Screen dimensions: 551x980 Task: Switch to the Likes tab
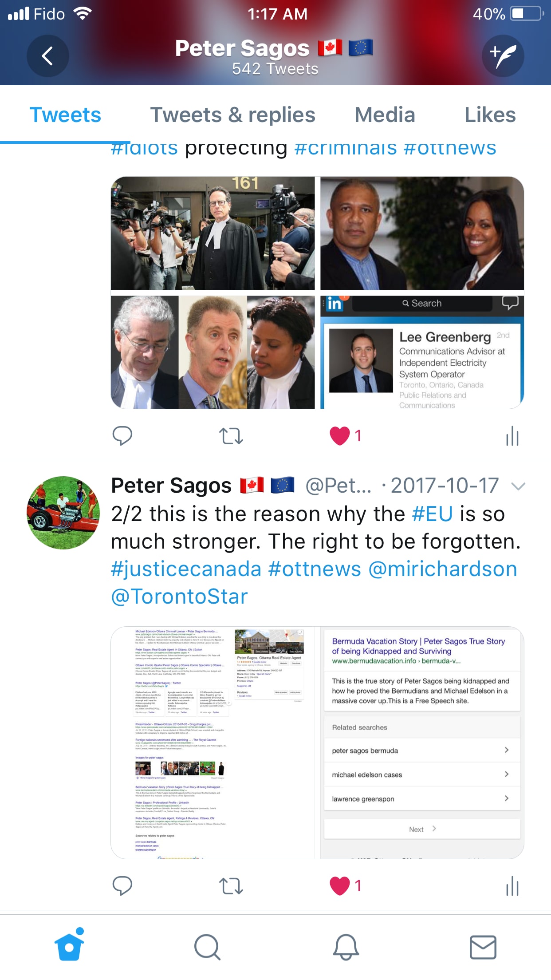490,115
